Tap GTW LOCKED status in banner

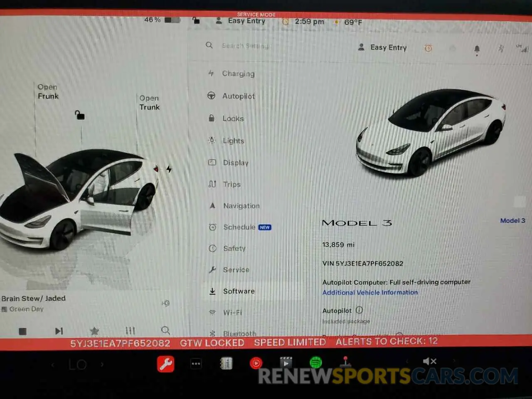212,343
